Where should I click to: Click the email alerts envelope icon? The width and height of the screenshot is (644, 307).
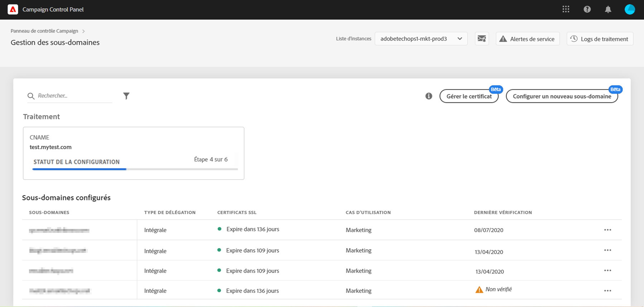(482, 39)
